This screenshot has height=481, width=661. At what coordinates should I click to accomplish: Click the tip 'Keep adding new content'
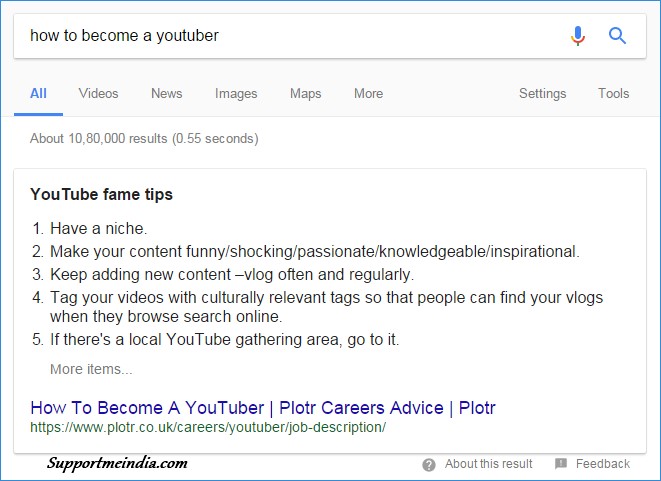click(232, 274)
